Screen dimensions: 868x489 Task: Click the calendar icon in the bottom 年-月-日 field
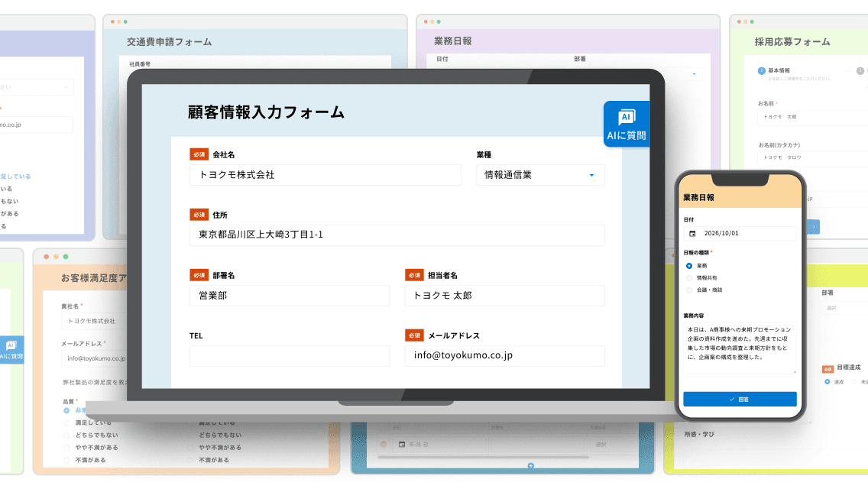pyautogui.click(x=402, y=444)
